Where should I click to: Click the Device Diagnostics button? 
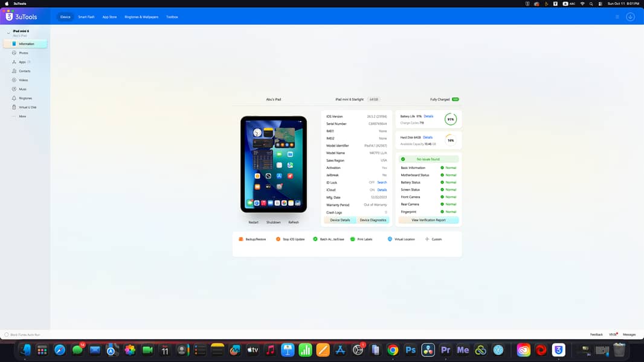pyautogui.click(x=373, y=220)
